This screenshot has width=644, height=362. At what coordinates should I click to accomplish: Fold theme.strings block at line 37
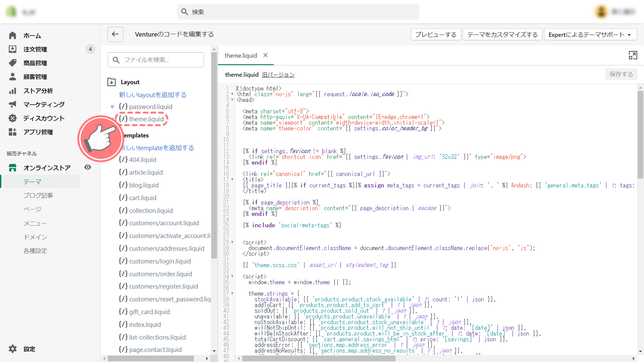coord(232,293)
